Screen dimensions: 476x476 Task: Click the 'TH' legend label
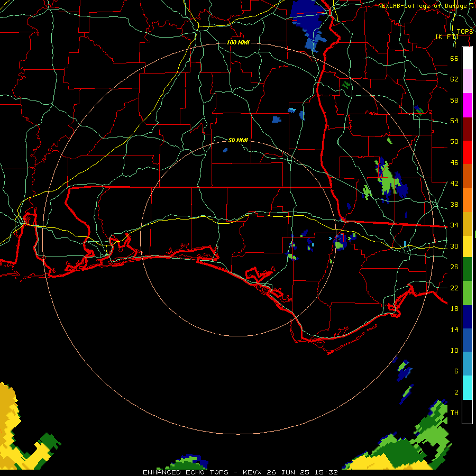(x=454, y=413)
